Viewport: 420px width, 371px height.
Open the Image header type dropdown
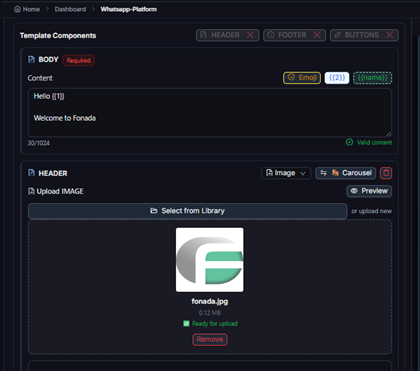click(x=286, y=173)
